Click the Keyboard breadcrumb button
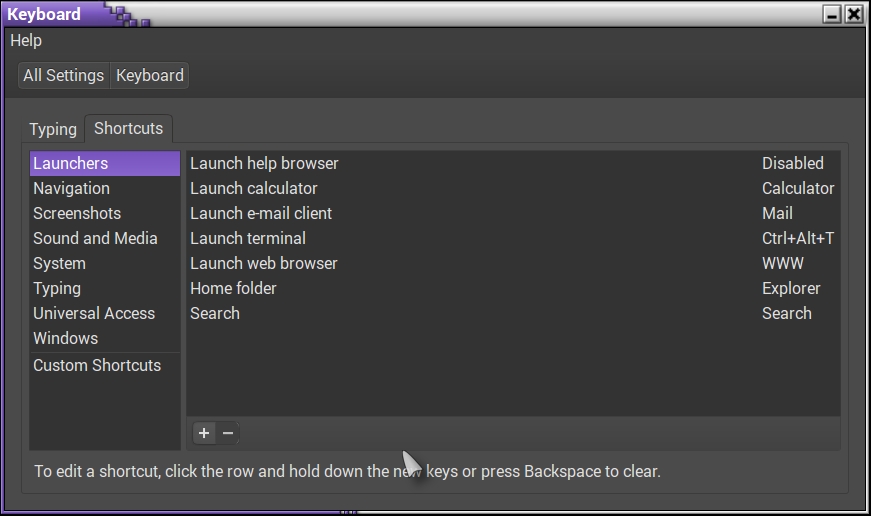The image size is (871, 516). (x=150, y=75)
